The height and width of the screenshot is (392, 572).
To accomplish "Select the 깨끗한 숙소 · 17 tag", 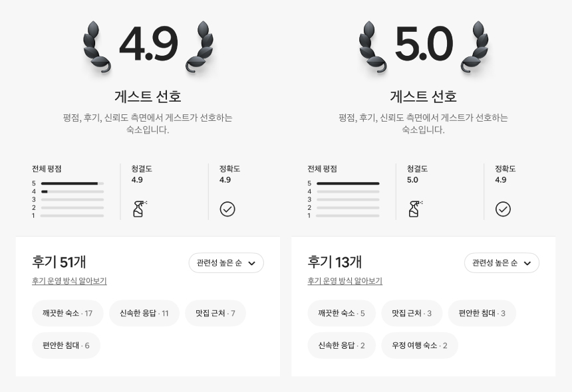I will tap(67, 313).
